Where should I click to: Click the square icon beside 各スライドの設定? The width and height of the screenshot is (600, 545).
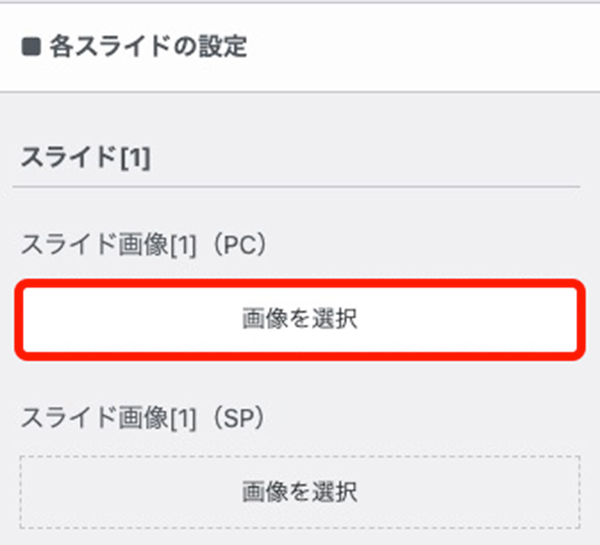coord(31,47)
